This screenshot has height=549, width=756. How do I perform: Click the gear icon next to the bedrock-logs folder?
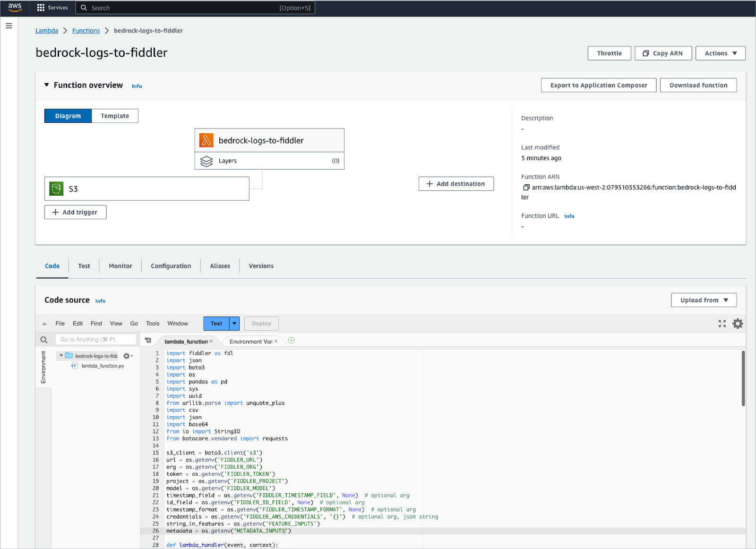pos(127,356)
